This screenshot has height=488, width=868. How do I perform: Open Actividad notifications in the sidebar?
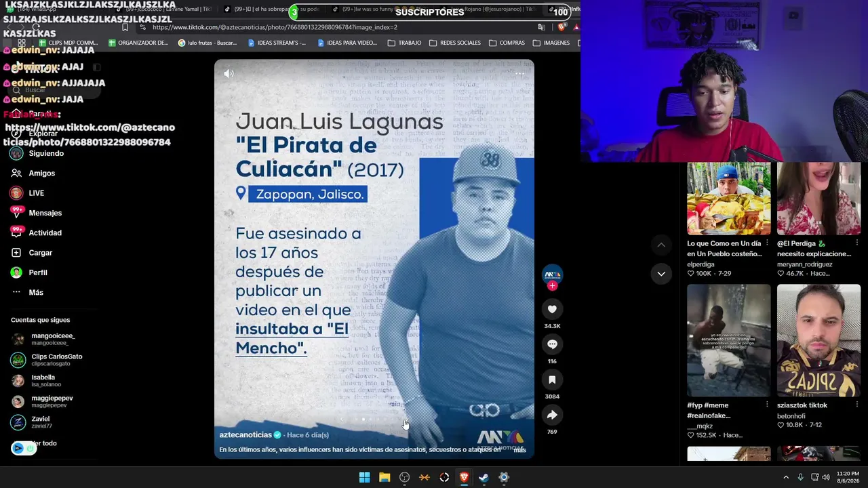tap(37, 233)
